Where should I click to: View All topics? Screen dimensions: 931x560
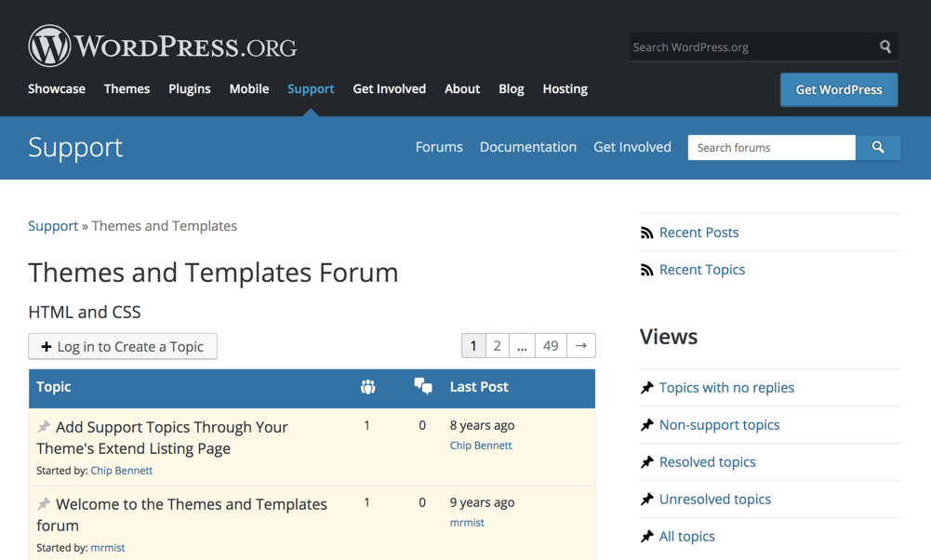pyautogui.click(x=687, y=537)
